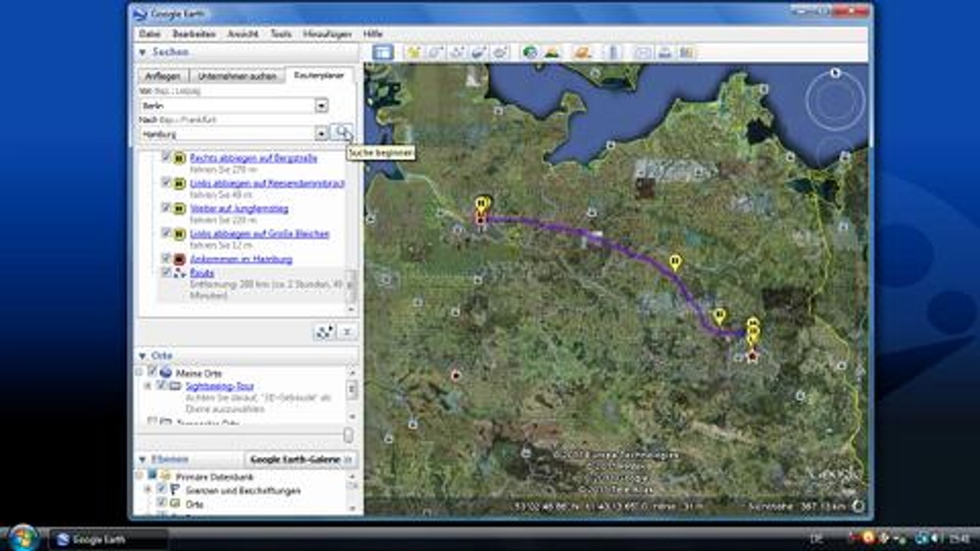980x551 pixels.
Task: Toggle Meine Orte checkbox
Action: tap(152, 371)
